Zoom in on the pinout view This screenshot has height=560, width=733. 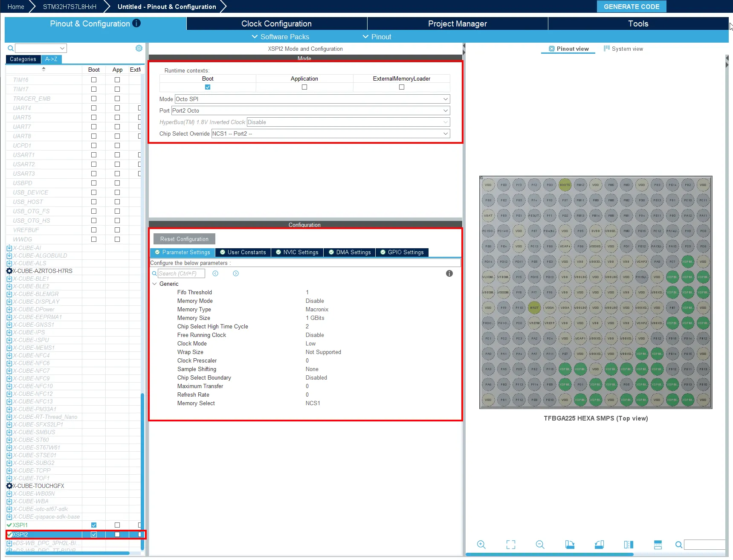tap(481, 545)
